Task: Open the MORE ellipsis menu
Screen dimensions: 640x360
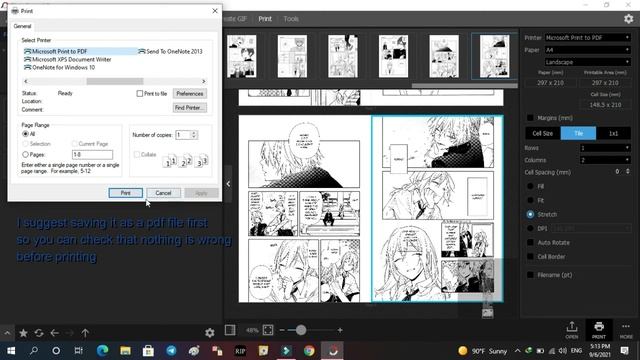Action: [x=626, y=330]
